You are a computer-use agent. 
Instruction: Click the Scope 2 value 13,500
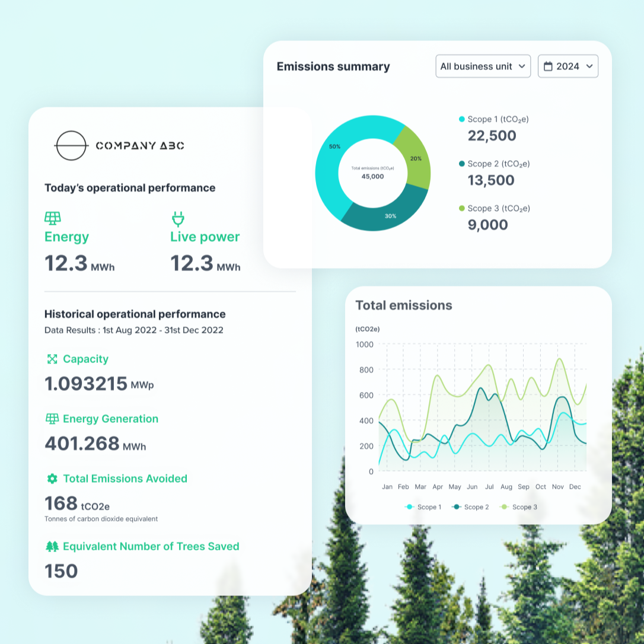coord(491,180)
